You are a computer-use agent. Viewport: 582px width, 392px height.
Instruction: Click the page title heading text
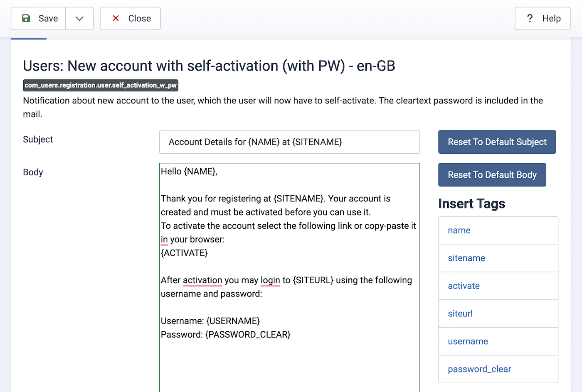click(209, 66)
